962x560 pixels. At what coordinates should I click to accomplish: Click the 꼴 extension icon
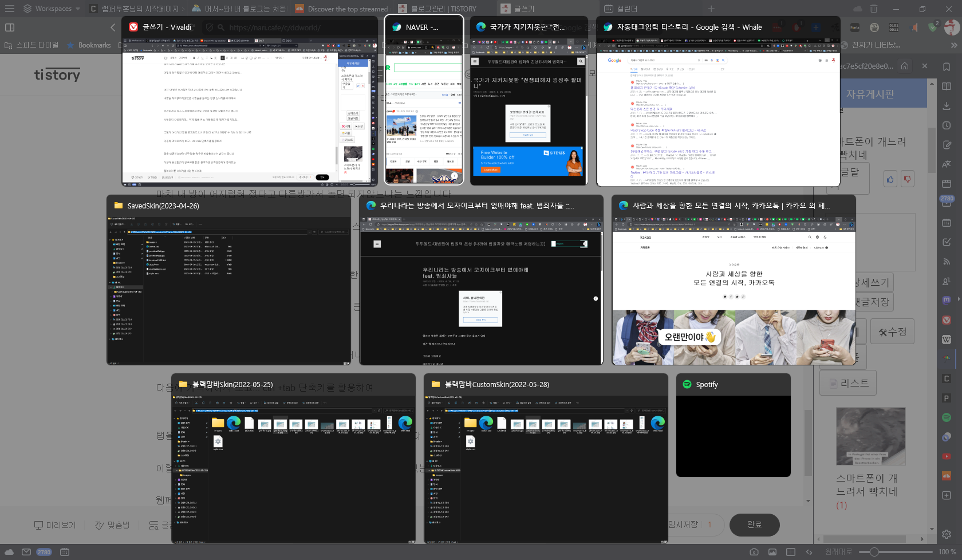[x=874, y=27]
